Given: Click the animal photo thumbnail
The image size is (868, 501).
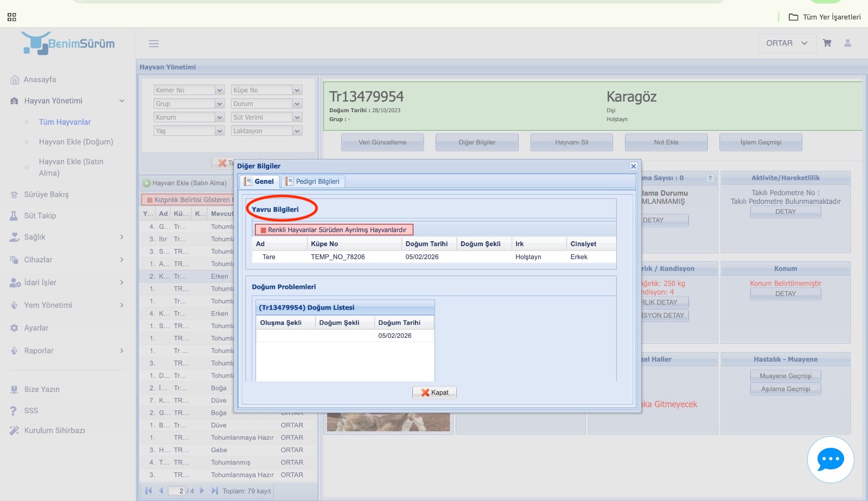Looking at the screenshot, I should click(x=388, y=422).
